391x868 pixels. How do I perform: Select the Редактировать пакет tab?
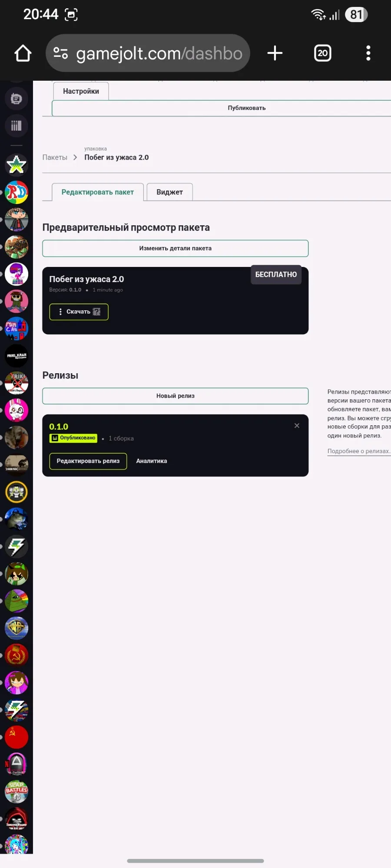coord(97,192)
